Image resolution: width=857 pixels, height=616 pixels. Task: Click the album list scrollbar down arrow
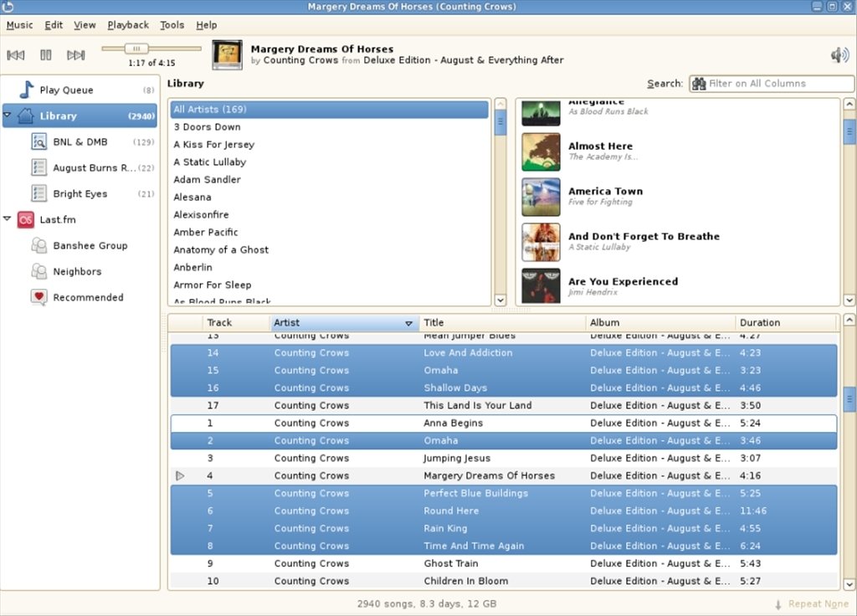(x=849, y=300)
